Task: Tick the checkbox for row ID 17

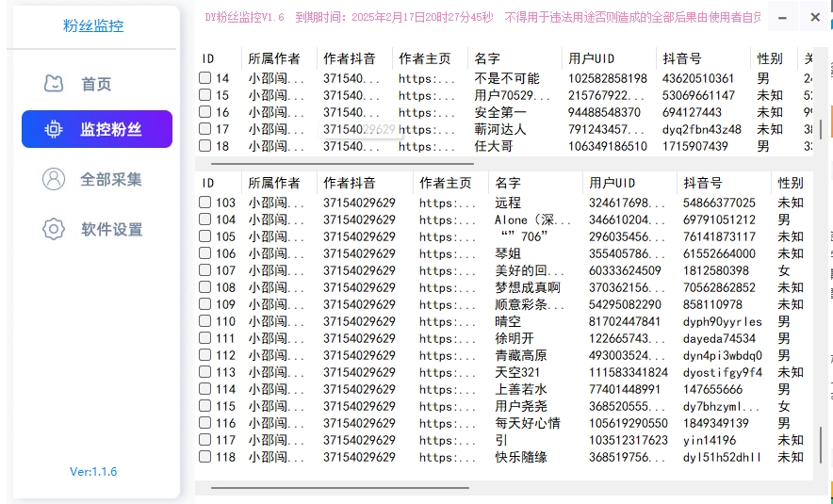Action: [205, 129]
